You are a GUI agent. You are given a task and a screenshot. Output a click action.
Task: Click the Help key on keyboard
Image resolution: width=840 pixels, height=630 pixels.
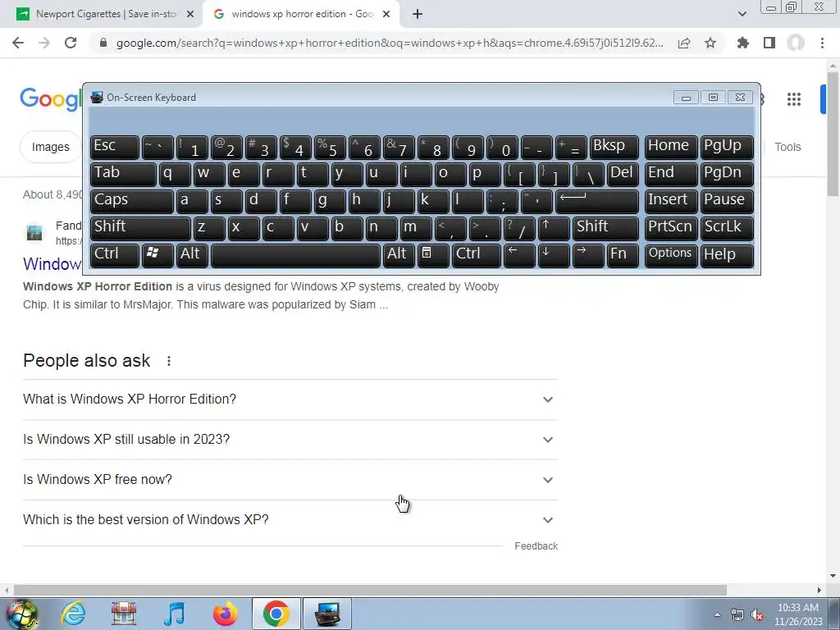pyautogui.click(x=727, y=255)
